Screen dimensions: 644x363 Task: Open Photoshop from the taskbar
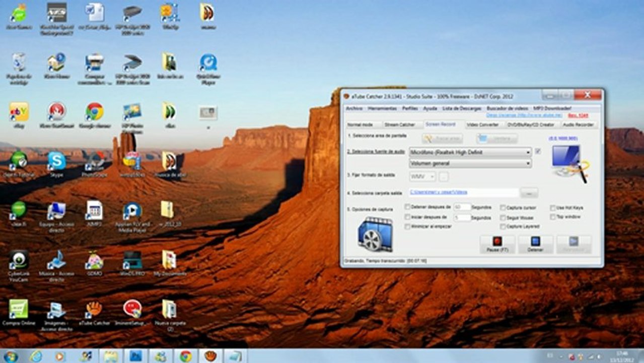pyautogui.click(x=135, y=356)
